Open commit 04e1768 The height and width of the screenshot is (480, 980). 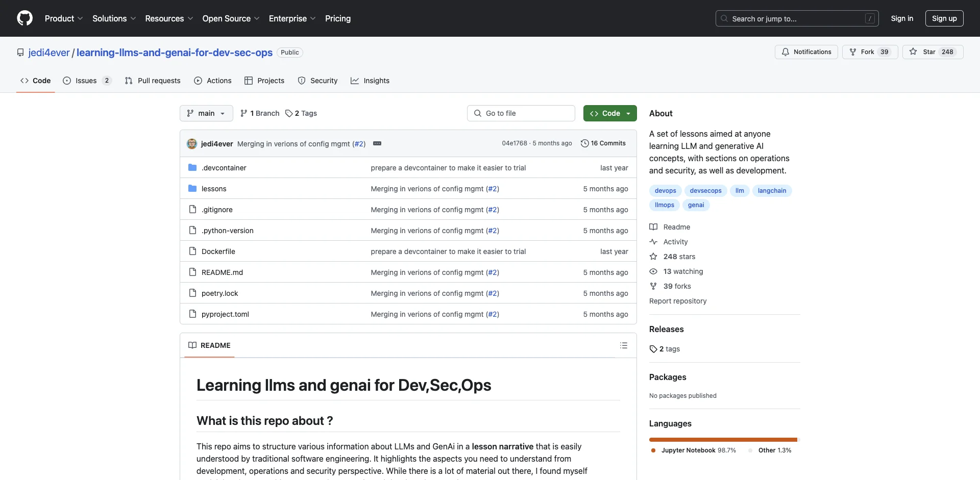pos(514,143)
